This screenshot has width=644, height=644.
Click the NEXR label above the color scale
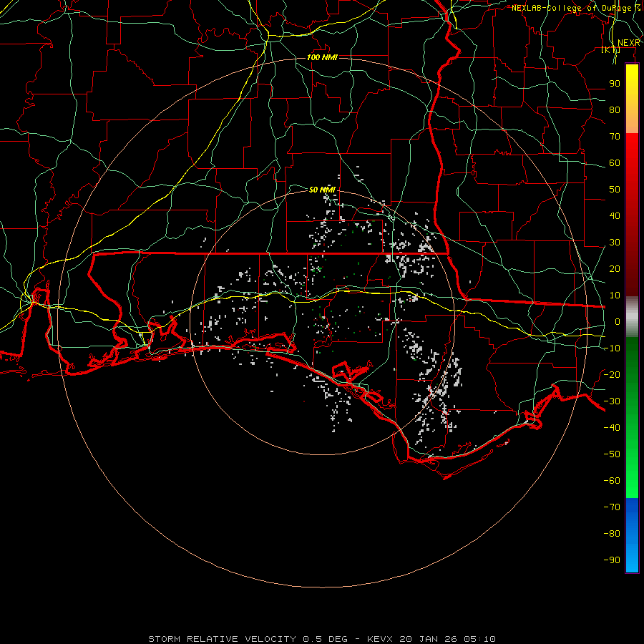629,43
